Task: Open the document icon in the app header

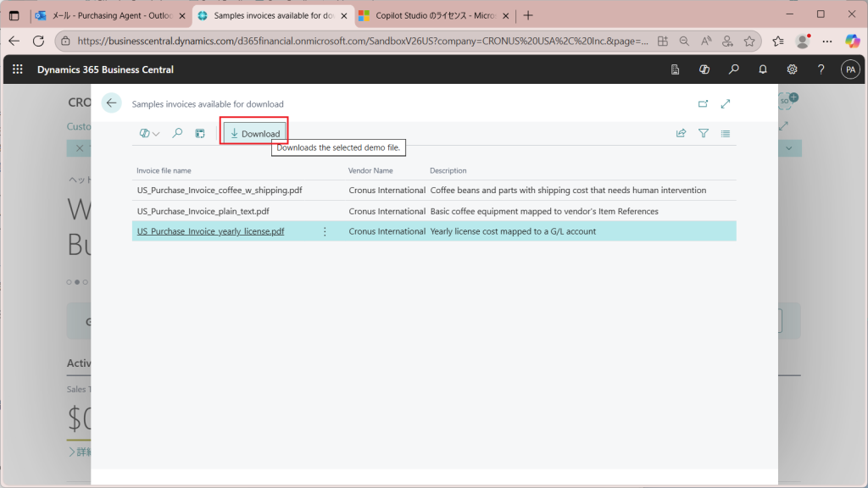Action: 675,69
